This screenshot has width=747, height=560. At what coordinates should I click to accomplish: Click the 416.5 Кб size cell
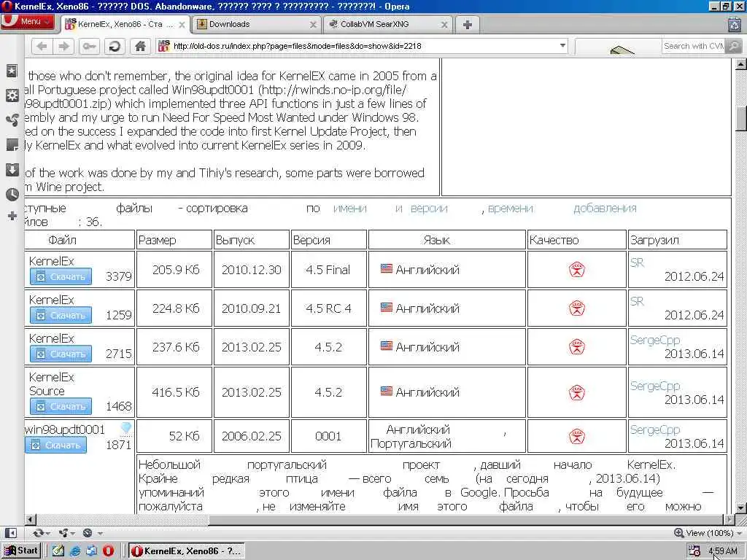click(x=174, y=392)
